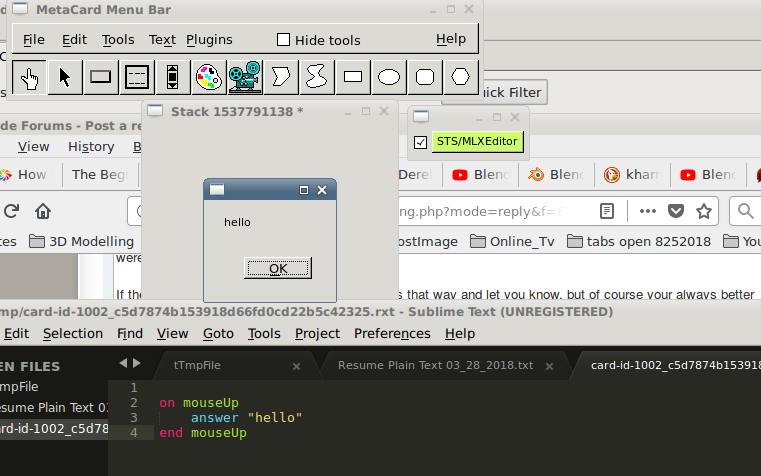Go to next tab with right arrow in Sublime
This screenshot has height=476, width=761.
[137, 363]
